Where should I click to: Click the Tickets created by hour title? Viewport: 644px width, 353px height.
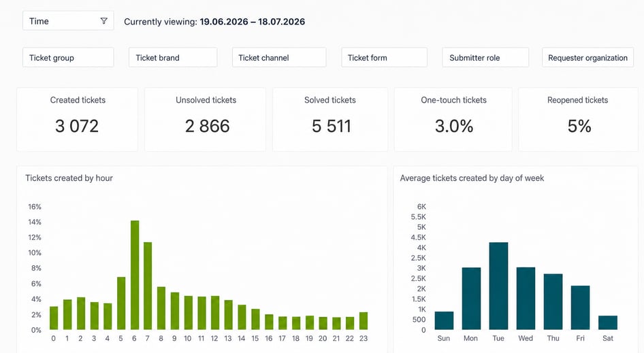click(69, 178)
